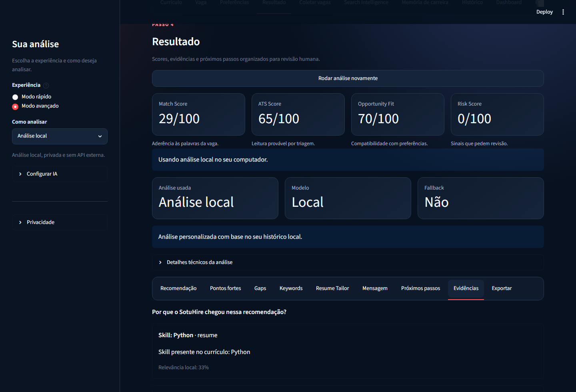Open the Keywords tab
Viewport: 576px width, 392px height.
(291, 288)
